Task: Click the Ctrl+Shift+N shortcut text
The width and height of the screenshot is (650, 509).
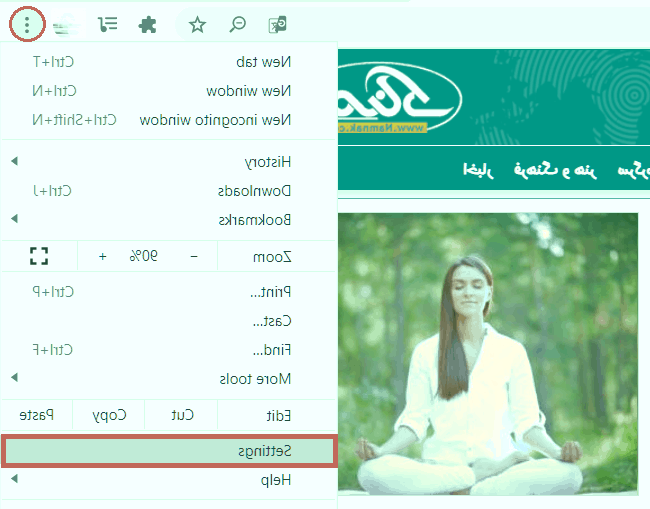Action: (74, 120)
